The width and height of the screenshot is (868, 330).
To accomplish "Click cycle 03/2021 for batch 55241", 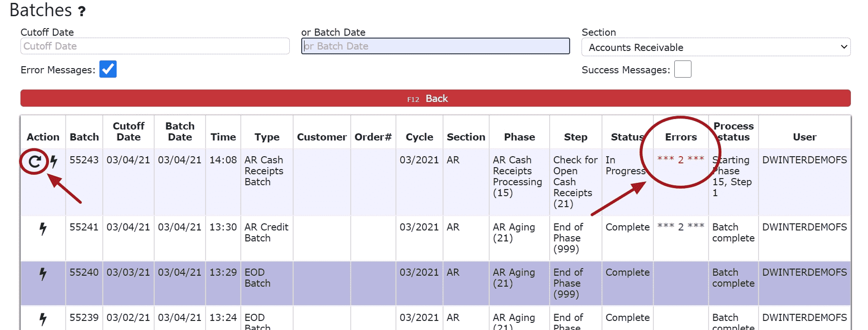I will (419, 227).
